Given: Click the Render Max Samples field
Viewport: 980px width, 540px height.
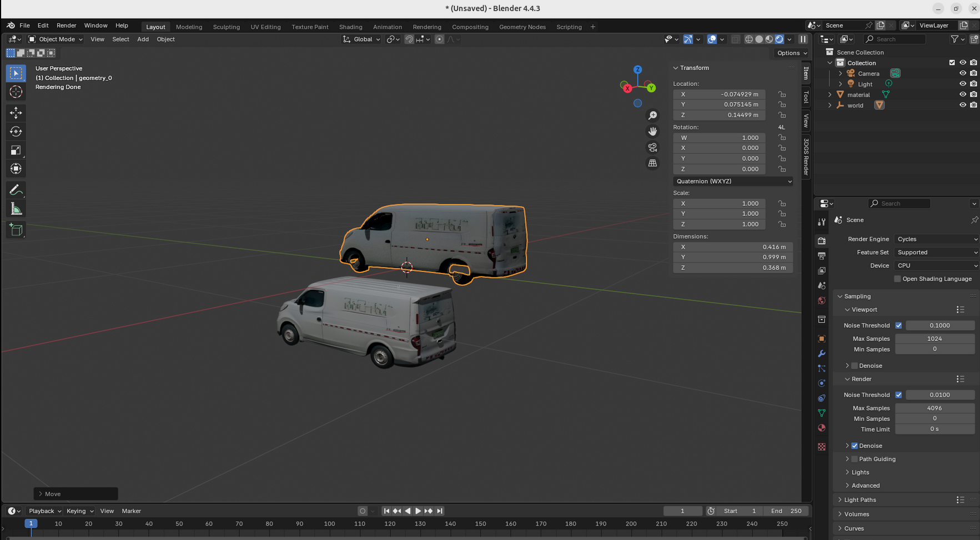Looking at the screenshot, I should click(x=934, y=408).
